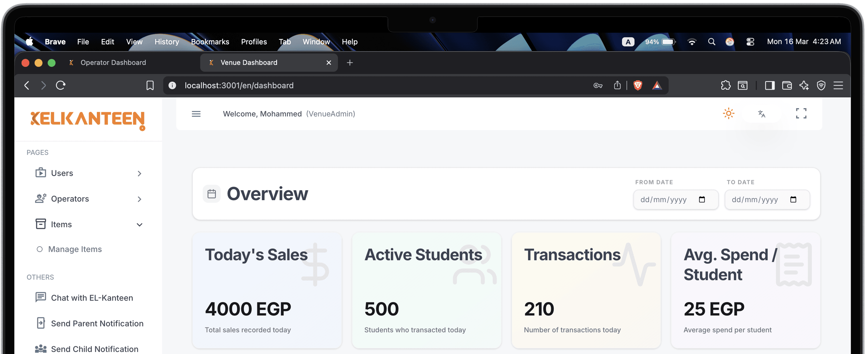Click the Send Parent Notification document icon
This screenshot has width=868, height=354.
[x=41, y=323]
